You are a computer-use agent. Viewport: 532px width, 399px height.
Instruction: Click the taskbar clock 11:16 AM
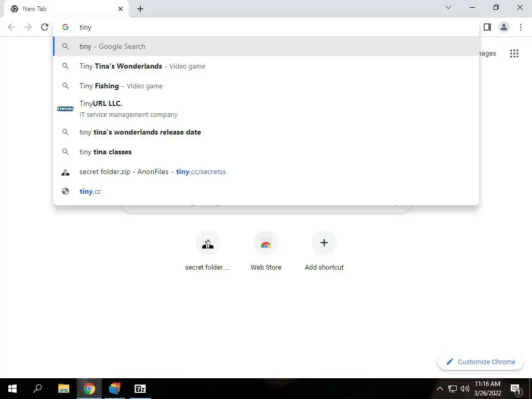[487, 384]
